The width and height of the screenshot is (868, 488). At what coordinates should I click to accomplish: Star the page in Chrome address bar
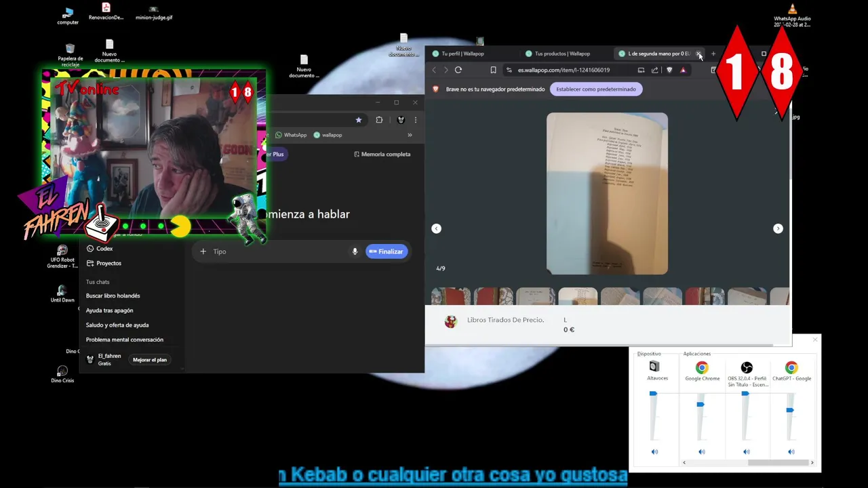359,120
